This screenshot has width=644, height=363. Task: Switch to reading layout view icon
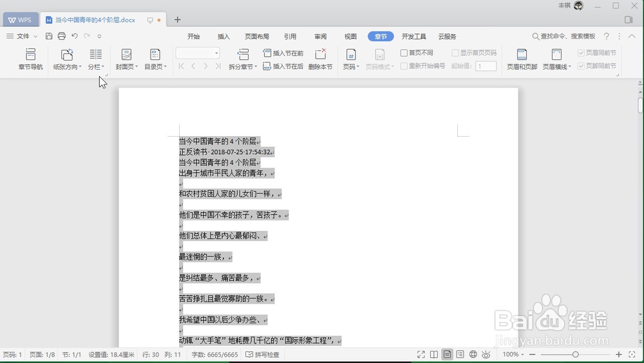click(433, 355)
